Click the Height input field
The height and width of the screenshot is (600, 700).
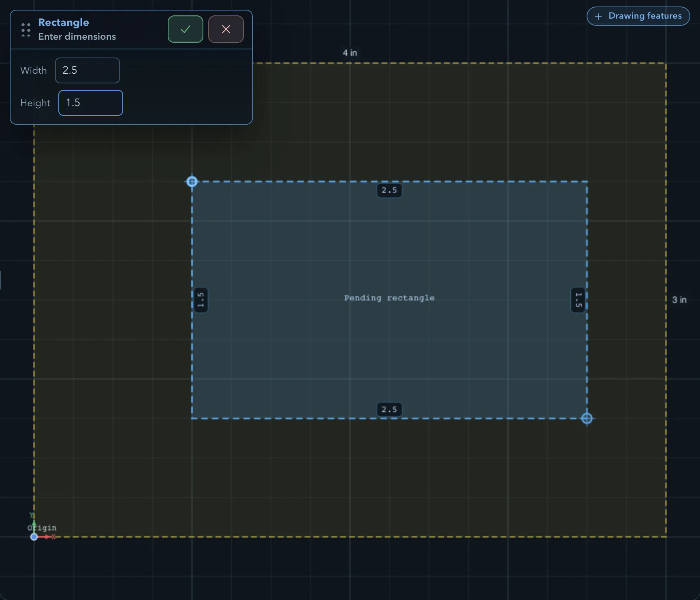[91, 103]
